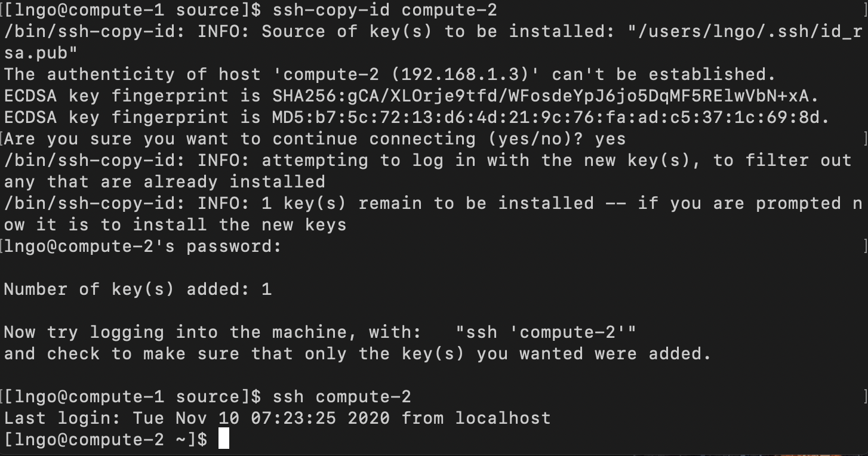Click the "lngo@compute-2's password:" prompt
Screen dimensions: 868x456
click(143, 247)
